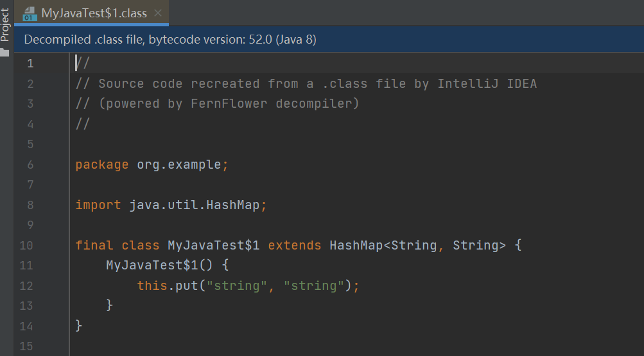The width and height of the screenshot is (644, 356).
Task: Click the second "string" literal argument
Action: (x=314, y=285)
